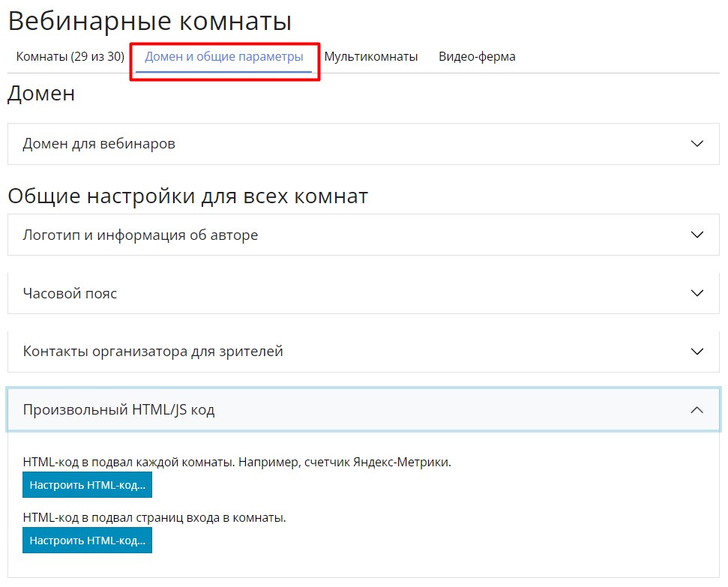Expand the Часовой пояс section title
The width and height of the screenshot is (728, 587).
click(x=70, y=294)
